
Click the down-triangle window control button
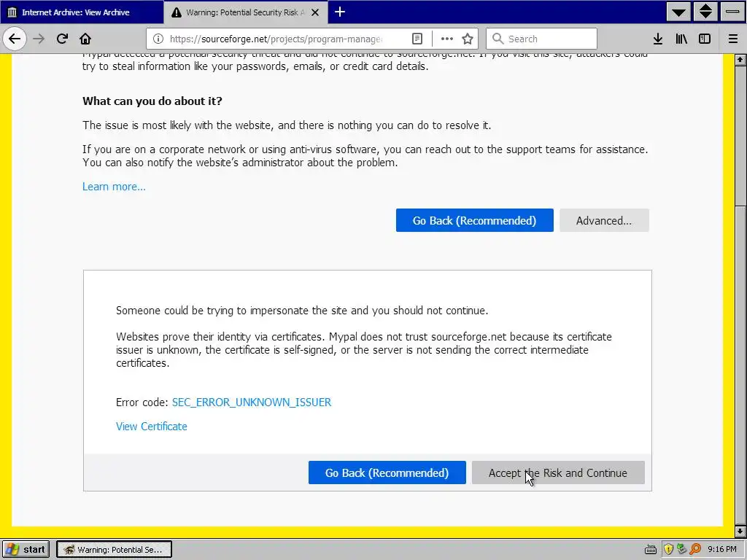click(x=679, y=12)
